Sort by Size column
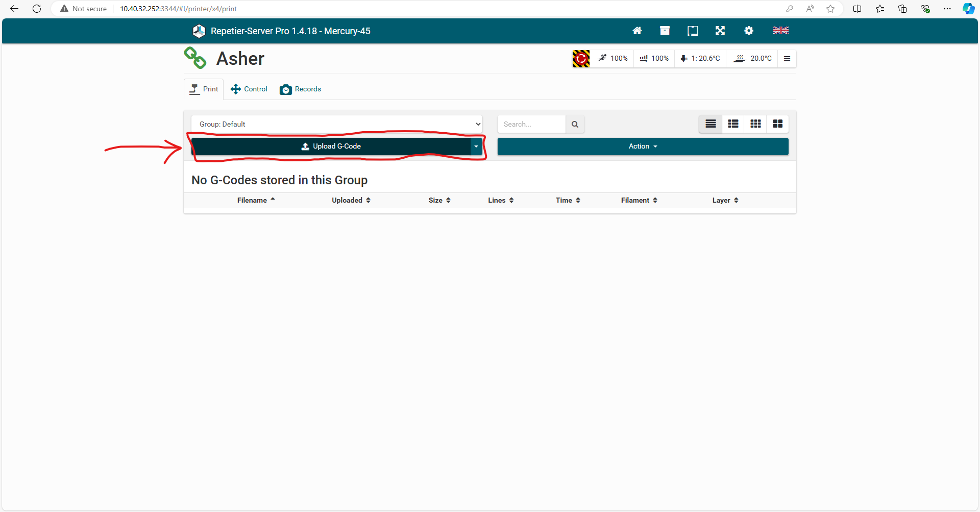Image resolution: width=980 pixels, height=512 pixels. click(x=439, y=200)
